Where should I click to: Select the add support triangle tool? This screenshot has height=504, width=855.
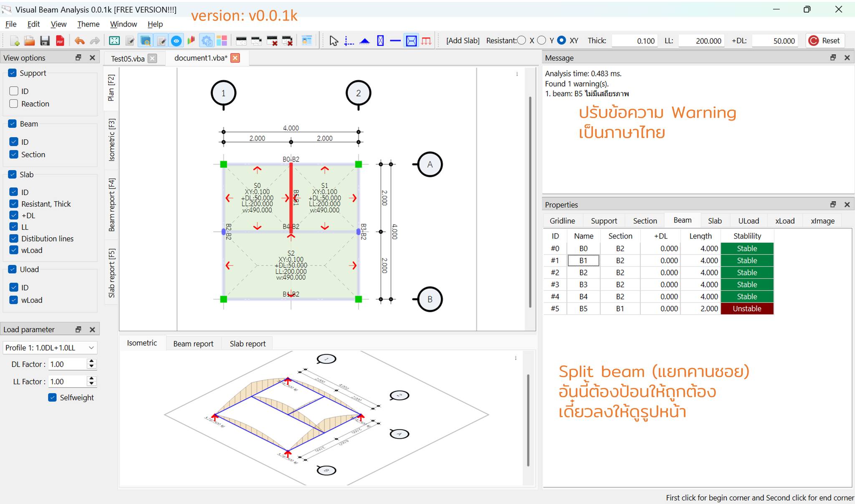click(x=364, y=41)
